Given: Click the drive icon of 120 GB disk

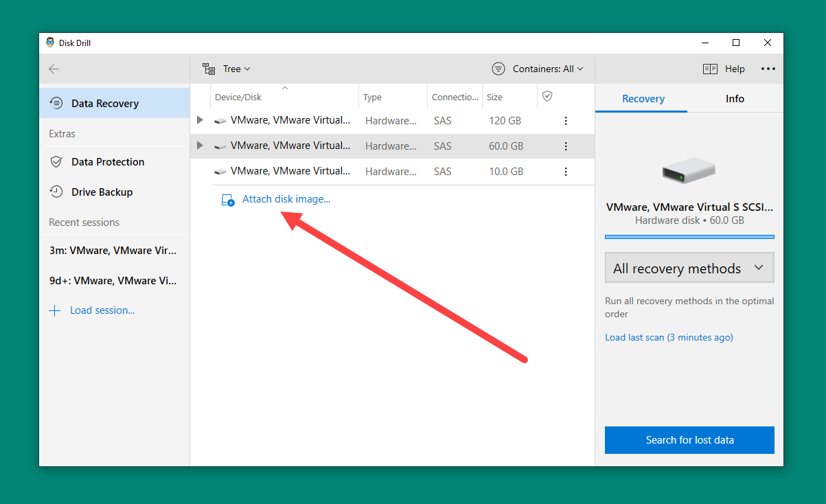Looking at the screenshot, I should point(220,121).
